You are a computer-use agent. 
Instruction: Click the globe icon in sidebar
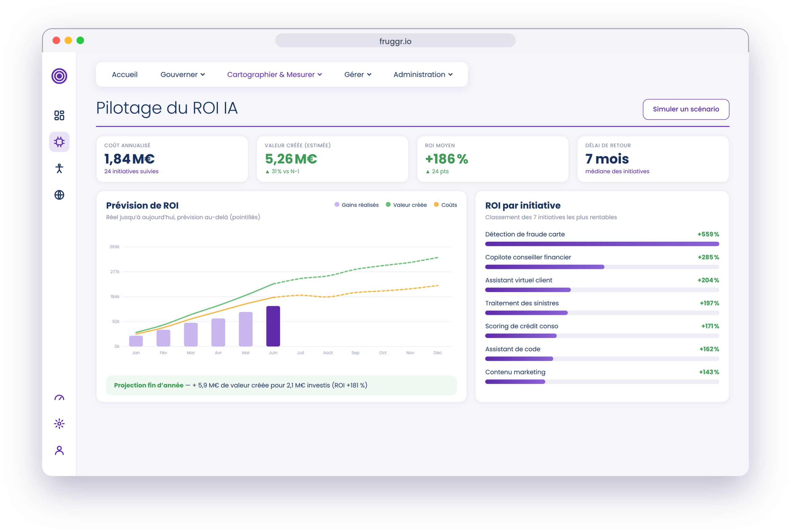59,195
